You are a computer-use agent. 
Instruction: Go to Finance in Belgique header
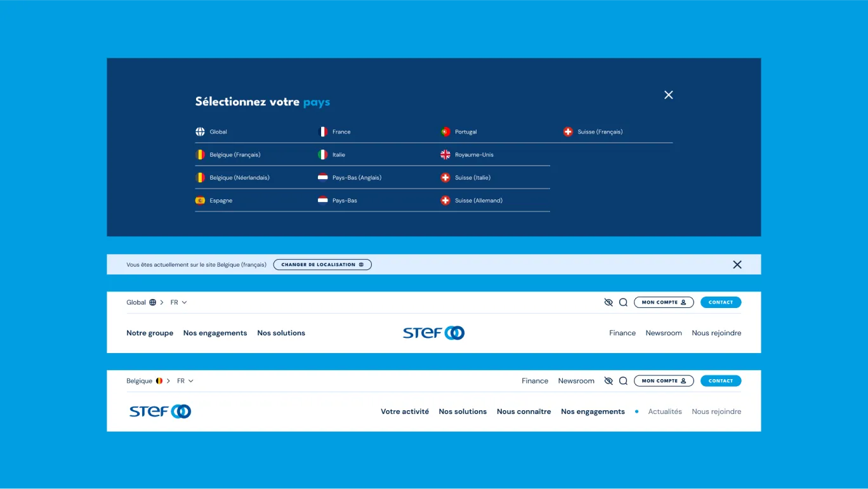click(x=535, y=381)
